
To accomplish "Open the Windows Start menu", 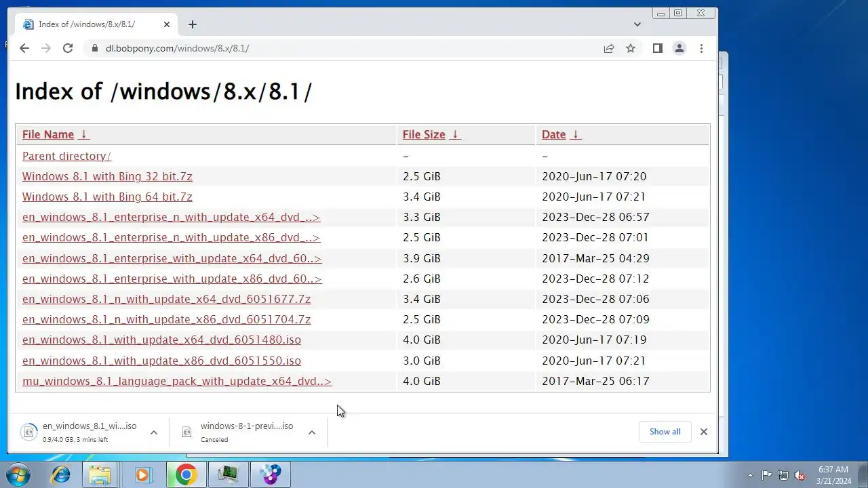I will (18, 474).
